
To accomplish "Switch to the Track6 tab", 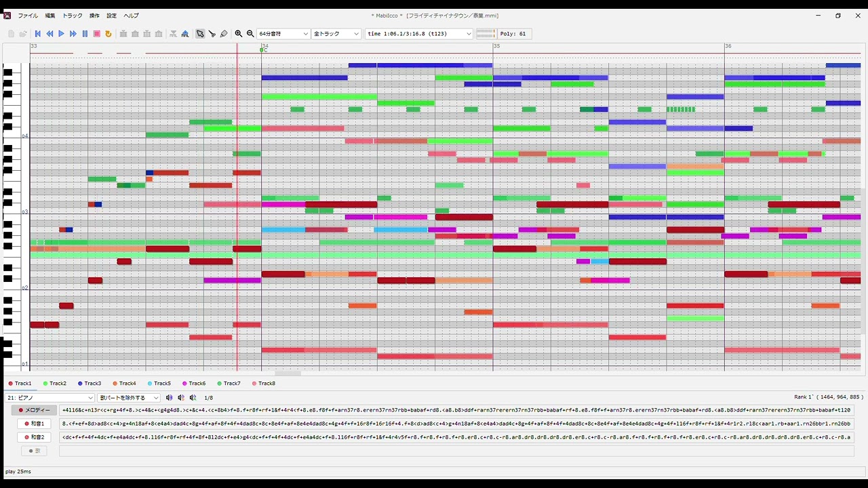I will [x=193, y=384].
